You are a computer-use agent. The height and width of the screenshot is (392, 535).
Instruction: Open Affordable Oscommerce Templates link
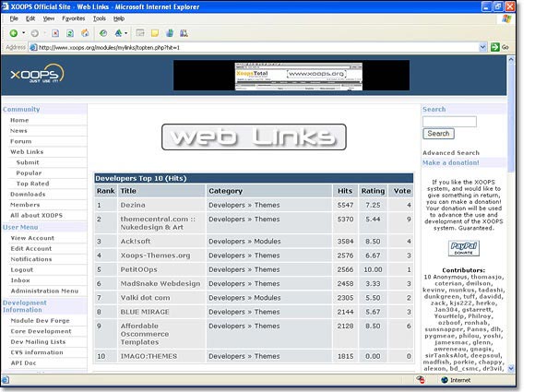145,334
